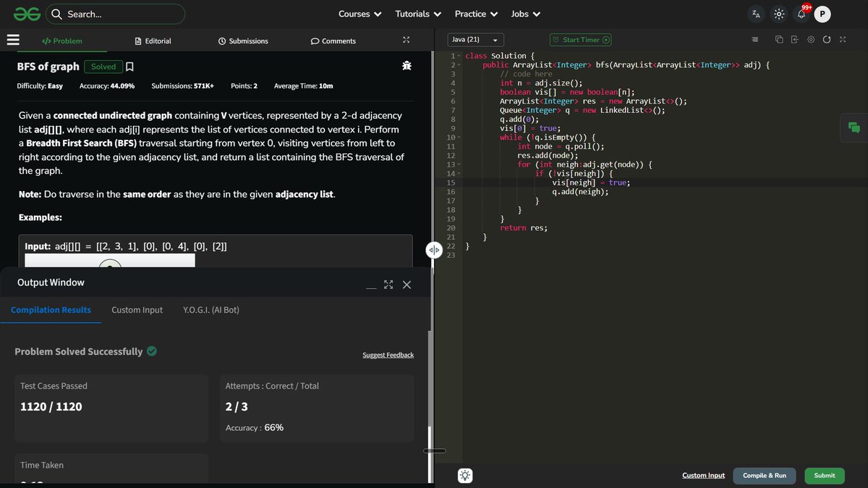Click the "return res;" code line
Screen dimensions: 868x488
[x=524, y=228]
